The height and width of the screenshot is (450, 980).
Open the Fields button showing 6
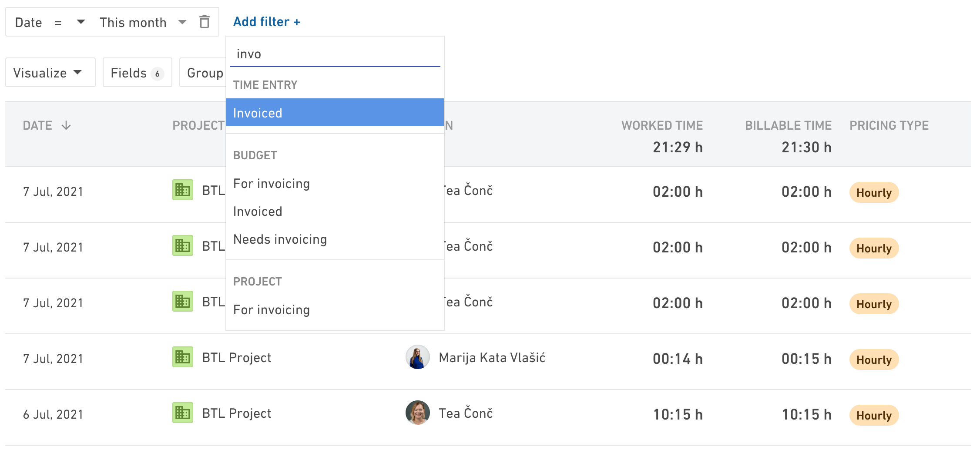point(138,73)
